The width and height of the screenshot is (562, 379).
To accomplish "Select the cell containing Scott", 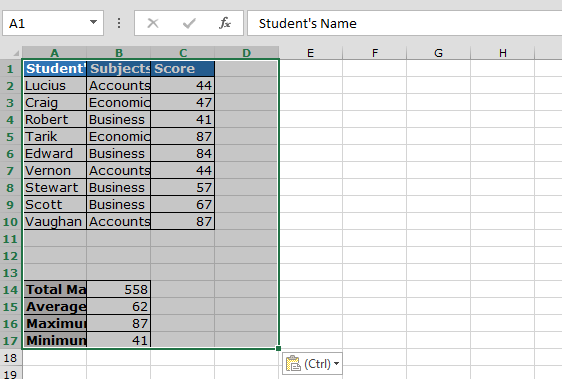I will click(55, 205).
